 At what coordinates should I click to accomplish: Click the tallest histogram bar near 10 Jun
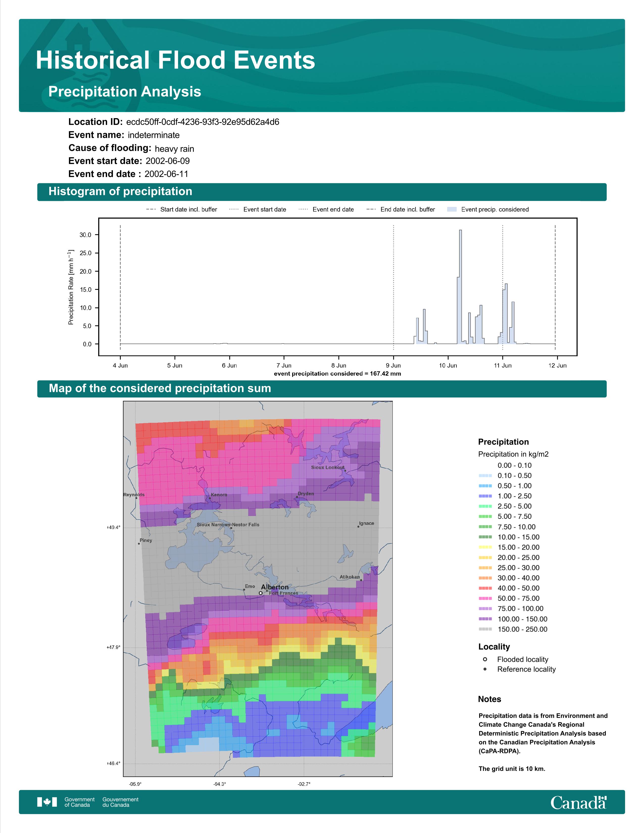coord(460,286)
